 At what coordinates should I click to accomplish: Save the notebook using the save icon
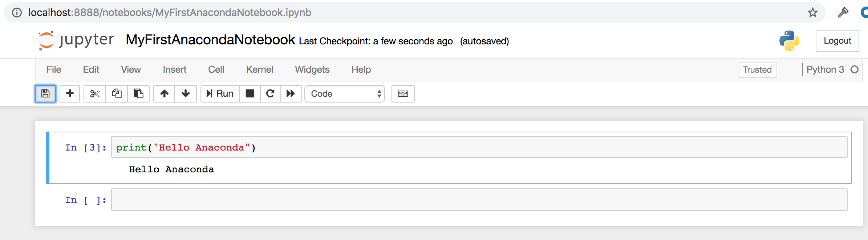45,93
